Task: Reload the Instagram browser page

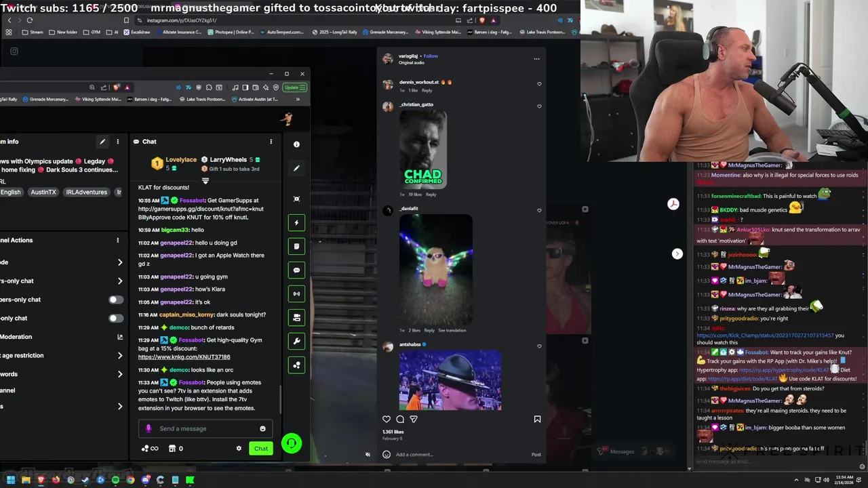Action: tap(29, 20)
